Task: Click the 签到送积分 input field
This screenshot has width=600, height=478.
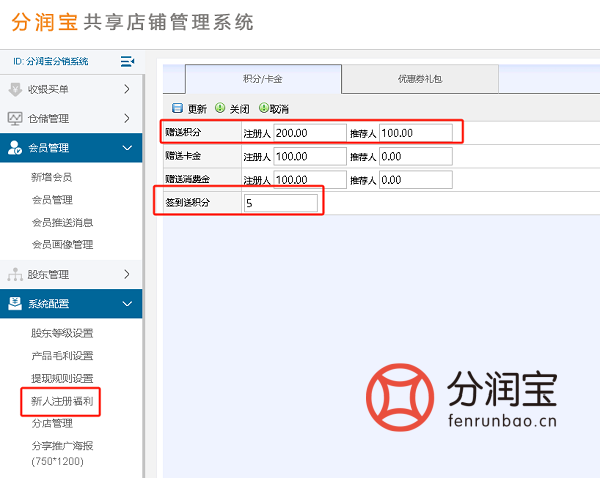Action: (x=281, y=204)
